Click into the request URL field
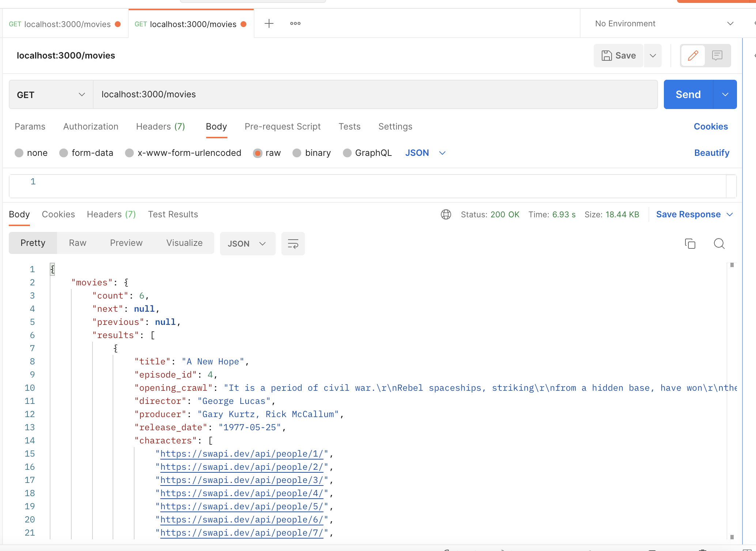Screen dimensions: 756x551 coord(375,94)
